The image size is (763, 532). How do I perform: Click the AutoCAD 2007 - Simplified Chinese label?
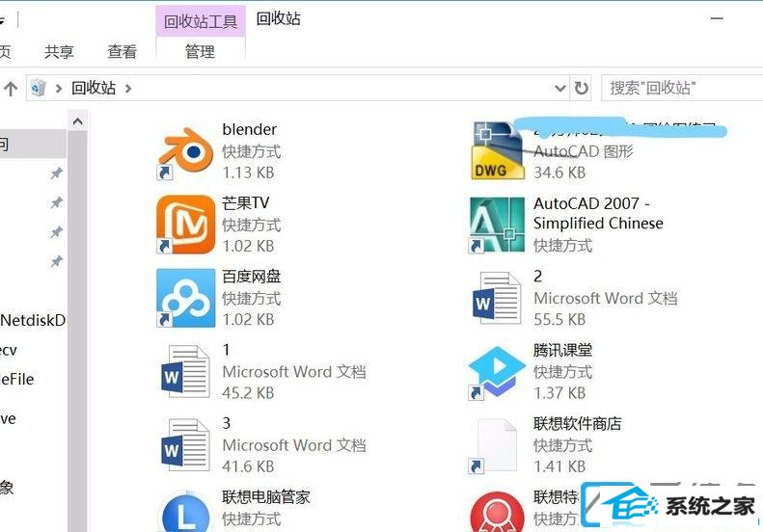598,213
